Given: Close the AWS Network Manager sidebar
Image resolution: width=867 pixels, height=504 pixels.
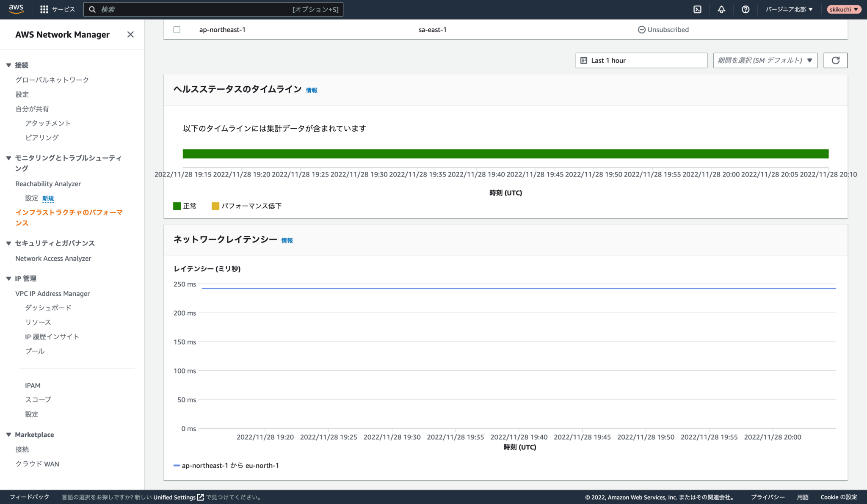Looking at the screenshot, I should [130, 35].
